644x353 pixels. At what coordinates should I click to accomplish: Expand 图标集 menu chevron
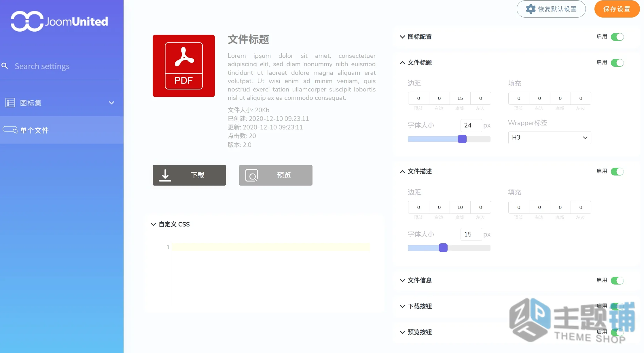pyautogui.click(x=111, y=103)
